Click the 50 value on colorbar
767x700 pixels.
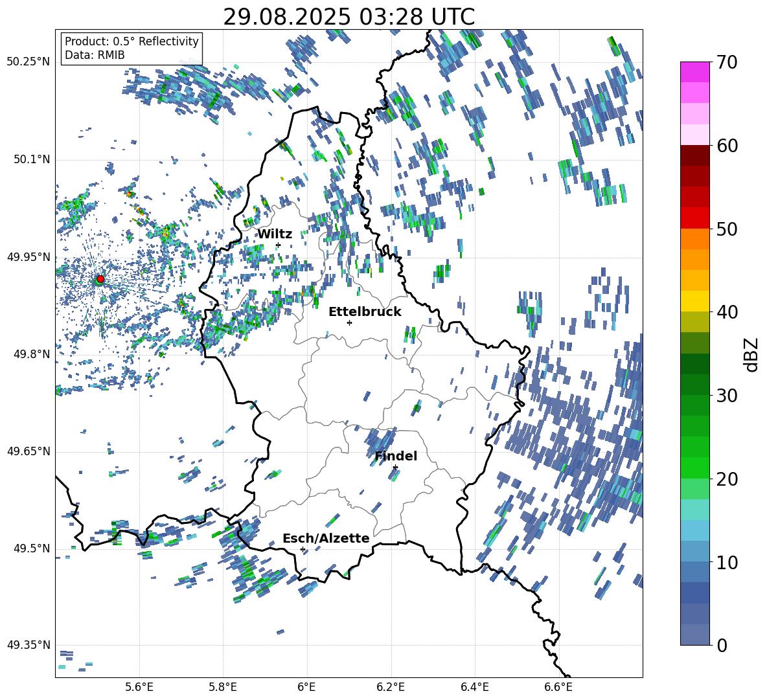pos(727,229)
